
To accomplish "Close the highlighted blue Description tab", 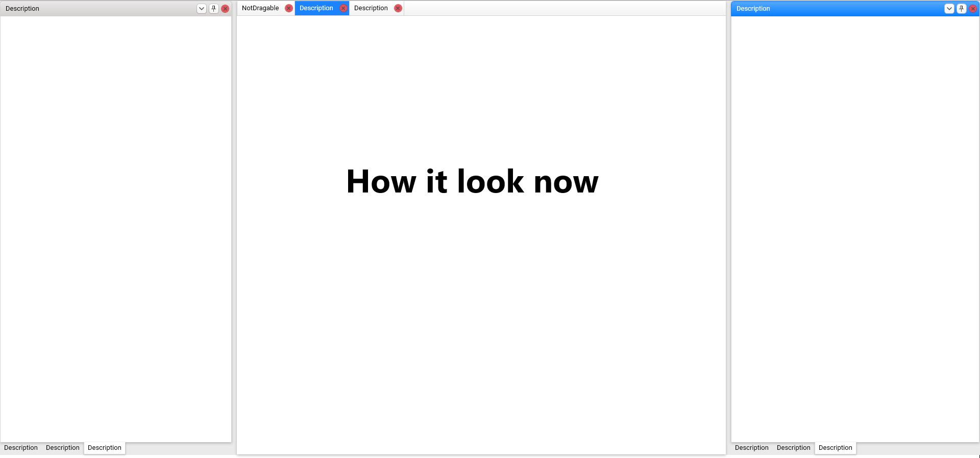I will pos(344,8).
